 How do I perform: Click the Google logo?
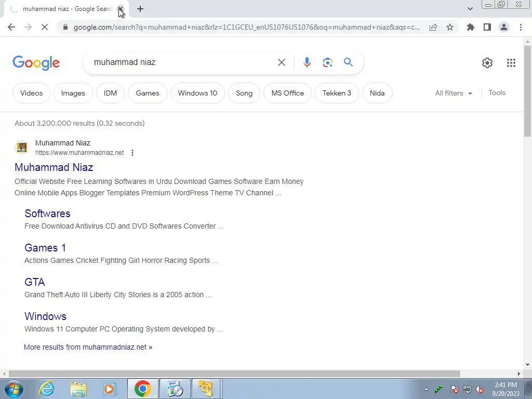(x=36, y=63)
